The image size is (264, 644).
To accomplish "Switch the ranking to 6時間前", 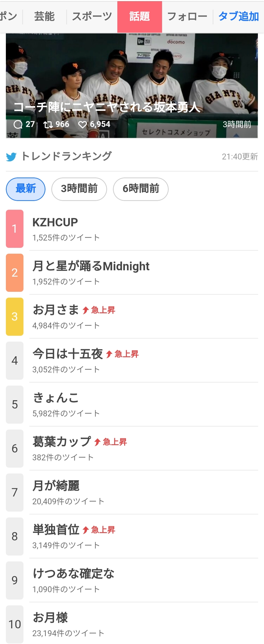I will click(x=141, y=189).
